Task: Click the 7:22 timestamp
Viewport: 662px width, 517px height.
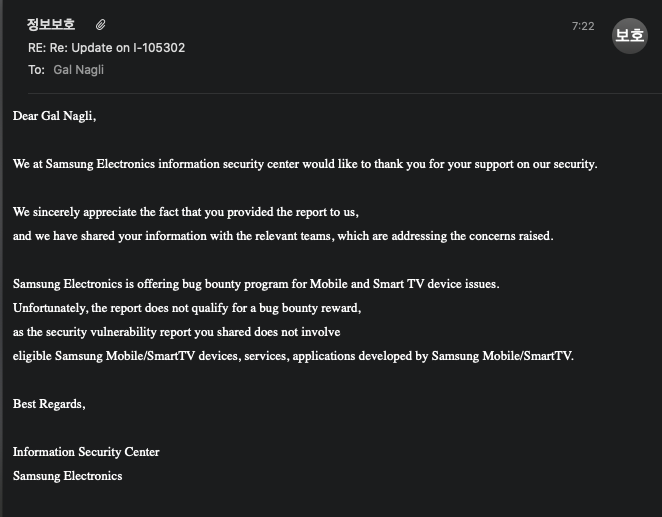Action: coord(583,27)
